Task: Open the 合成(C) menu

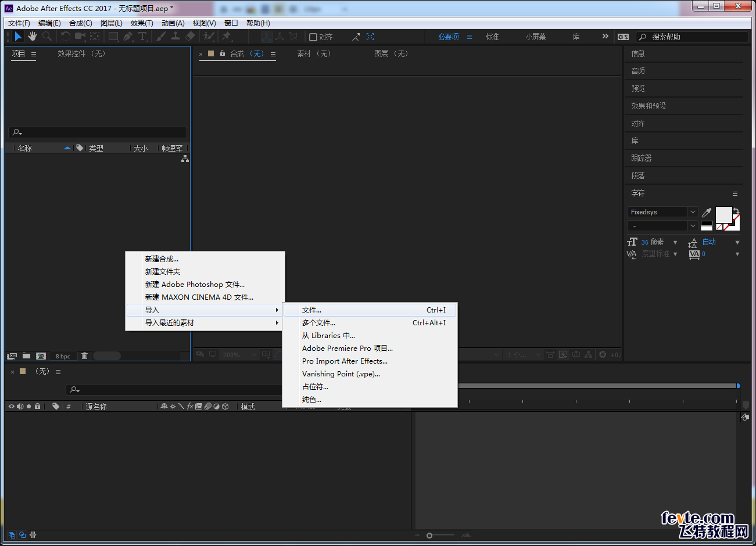Action: pyautogui.click(x=81, y=23)
